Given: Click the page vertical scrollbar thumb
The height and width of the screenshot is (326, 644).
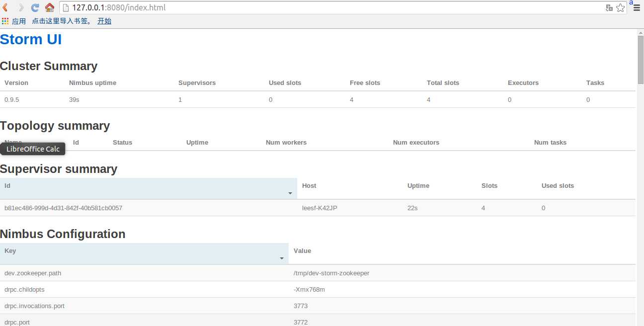Looking at the screenshot, I should [x=641, y=60].
